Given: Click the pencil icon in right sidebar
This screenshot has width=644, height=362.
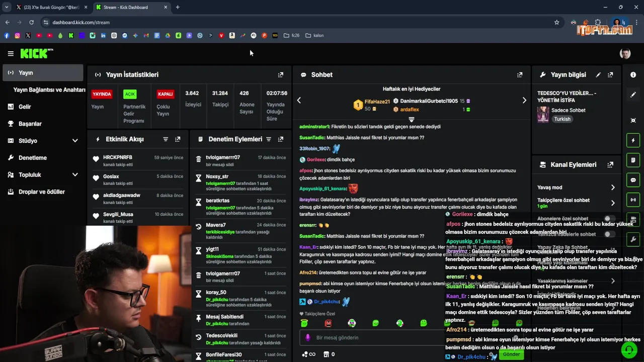Looking at the screenshot, I should pos(633,95).
